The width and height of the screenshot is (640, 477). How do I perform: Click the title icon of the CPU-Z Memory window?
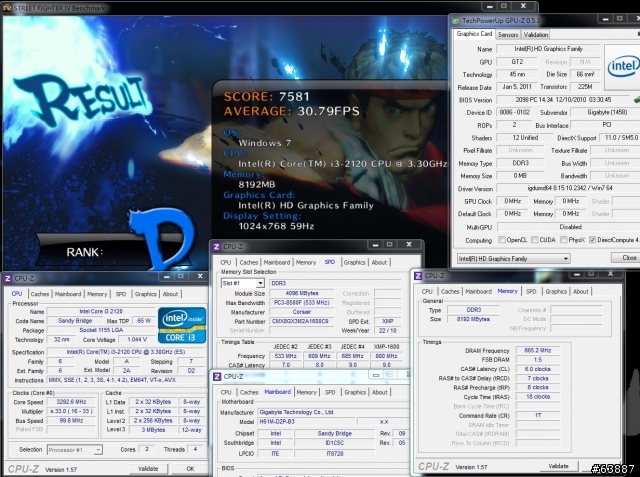pos(418,275)
